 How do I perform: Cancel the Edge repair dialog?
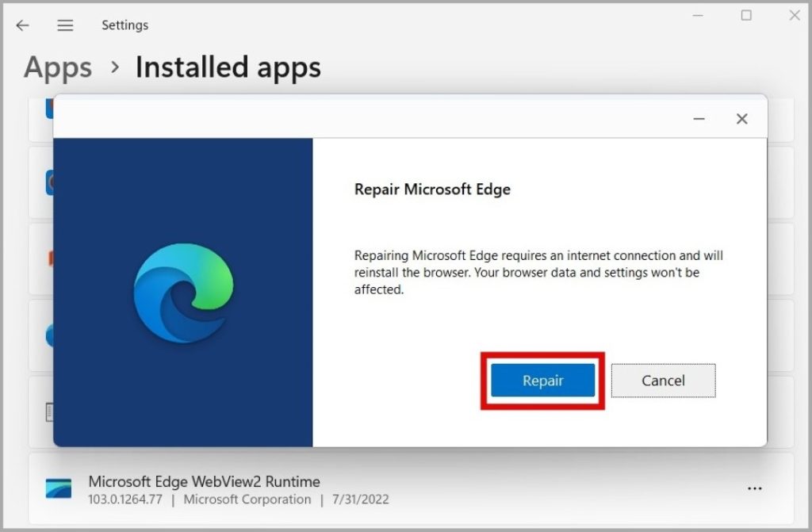tap(664, 381)
